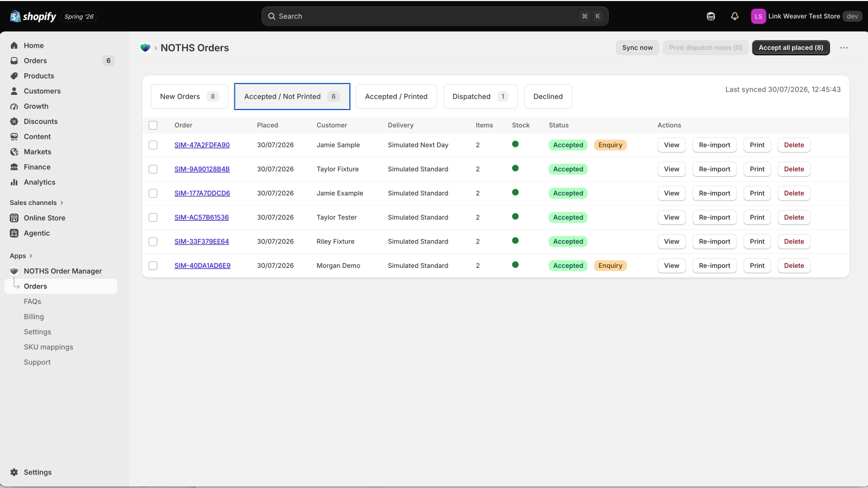The width and height of the screenshot is (868, 488).
Task: Click the NOTHS Order Manager app icon
Action: pyautogui.click(x=14, y=271)
